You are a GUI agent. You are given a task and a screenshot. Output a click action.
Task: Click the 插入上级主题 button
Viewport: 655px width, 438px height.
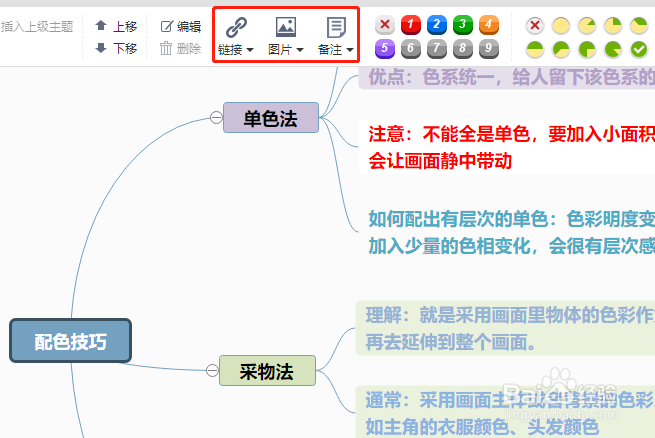click(37, 27)
